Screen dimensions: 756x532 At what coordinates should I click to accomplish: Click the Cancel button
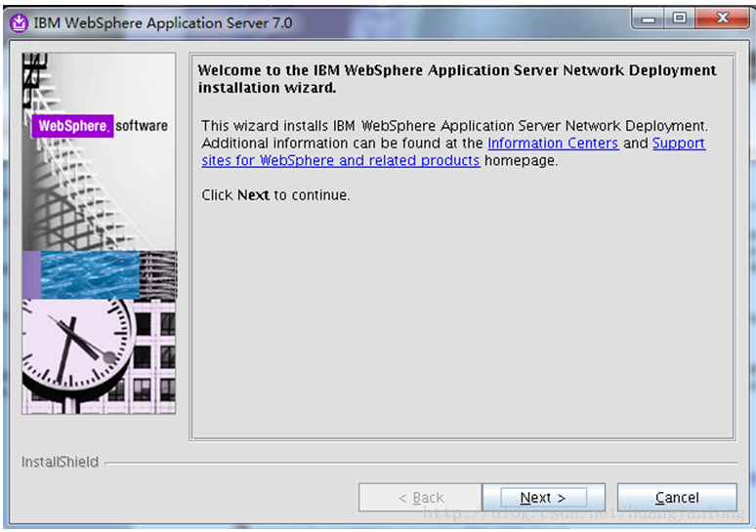677,497
